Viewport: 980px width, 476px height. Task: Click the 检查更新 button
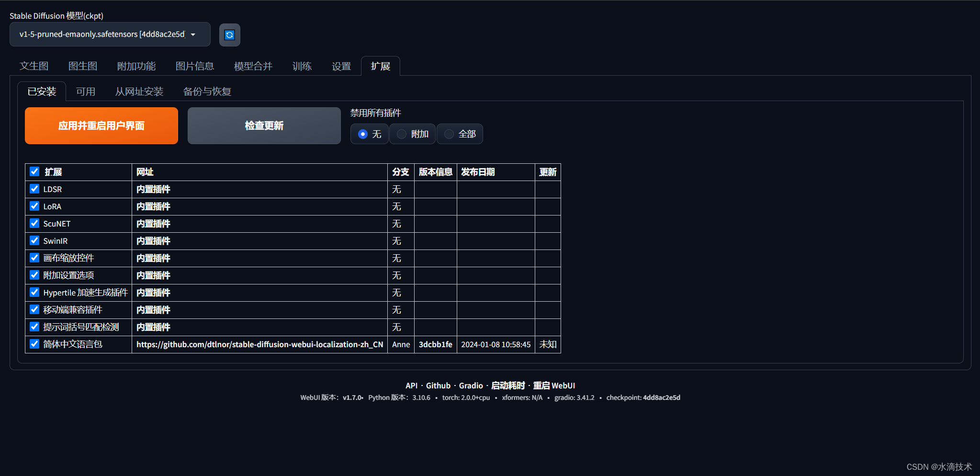click(x=264, y=125)
